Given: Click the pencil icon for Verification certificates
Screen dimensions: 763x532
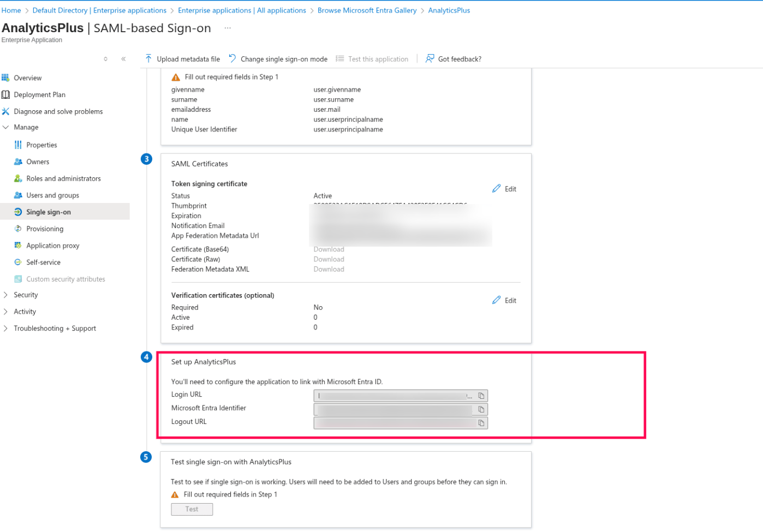Looking at the screenshot, I should pos(496,300).
